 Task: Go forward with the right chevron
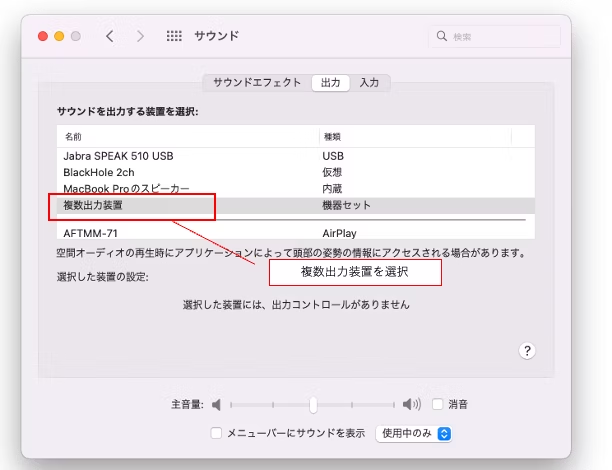(x=140, y=36)
